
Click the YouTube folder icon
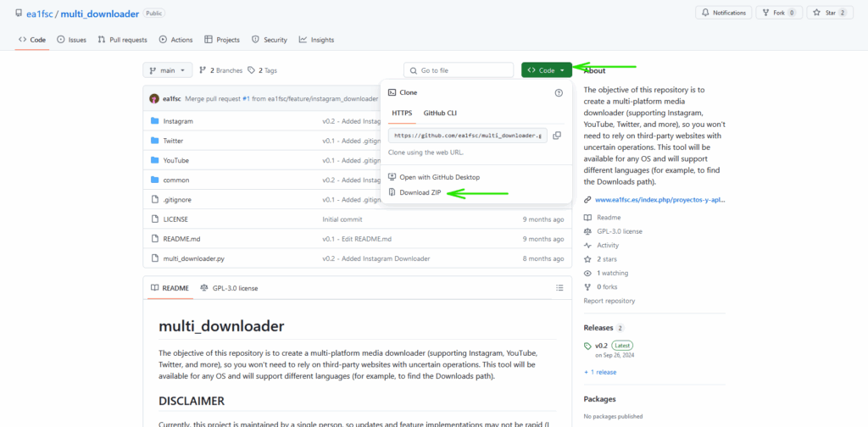pyautogui.click(x=155, y=160)
